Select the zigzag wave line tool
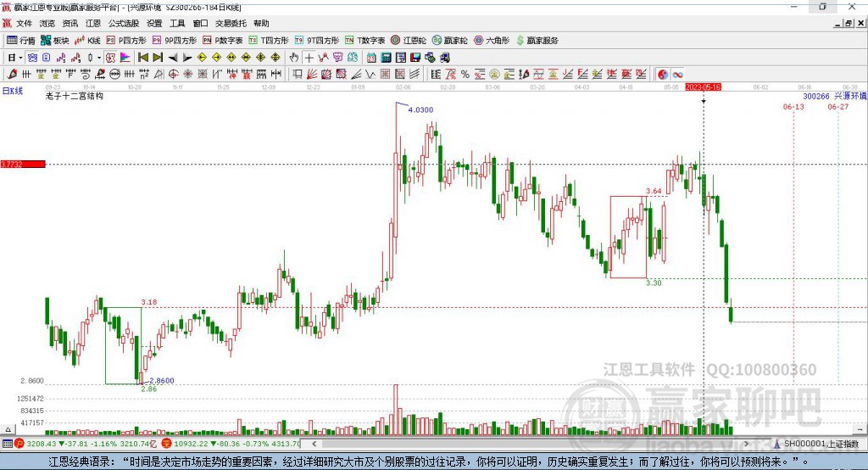 370,75
